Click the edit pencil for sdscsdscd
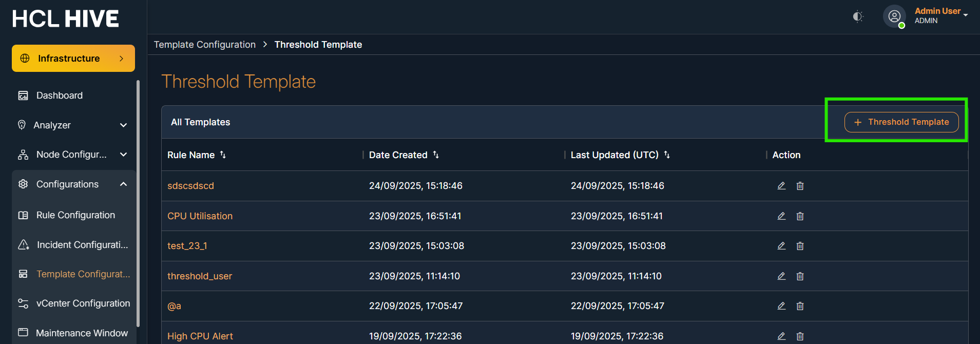Image resolution: width=980 pixels, height=344 pixels. coord(781,186)
